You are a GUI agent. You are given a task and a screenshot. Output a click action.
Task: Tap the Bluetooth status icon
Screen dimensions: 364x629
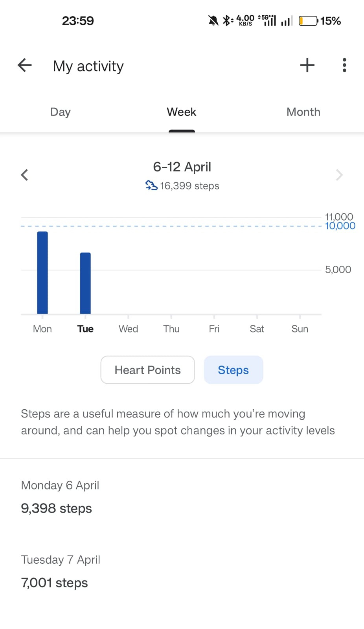tap(228, 20)
